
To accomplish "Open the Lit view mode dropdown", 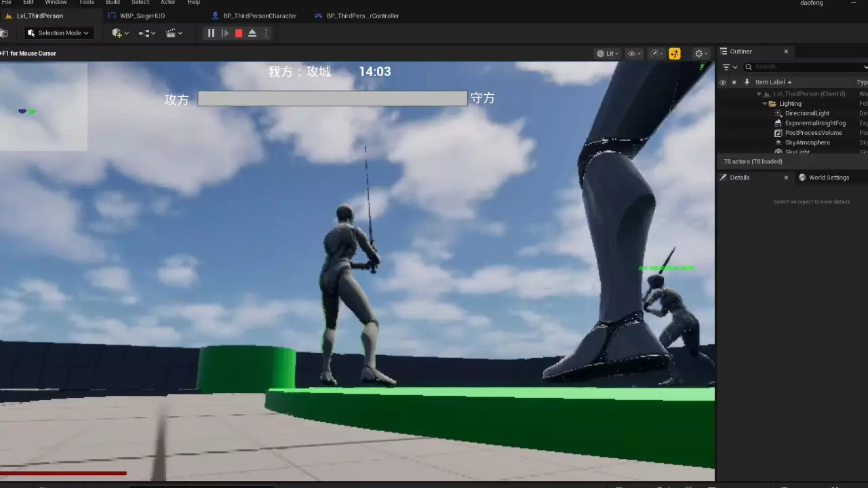I will click(607, 54).
